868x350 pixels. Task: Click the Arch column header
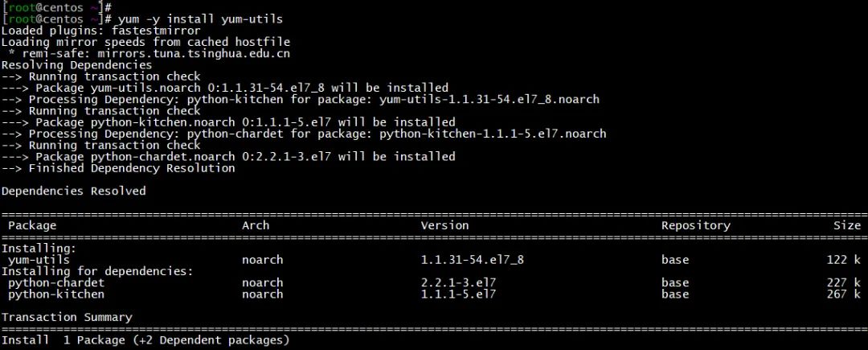[x=256, y=226]
